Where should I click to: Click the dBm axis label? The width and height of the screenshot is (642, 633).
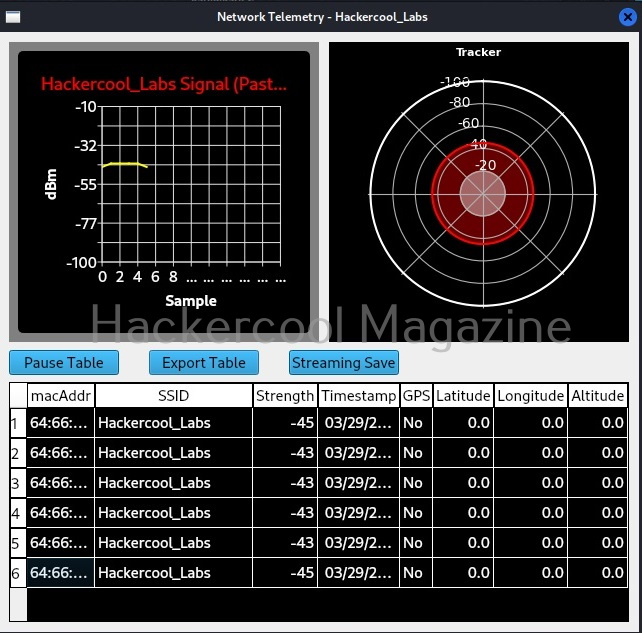coord(50,184)
